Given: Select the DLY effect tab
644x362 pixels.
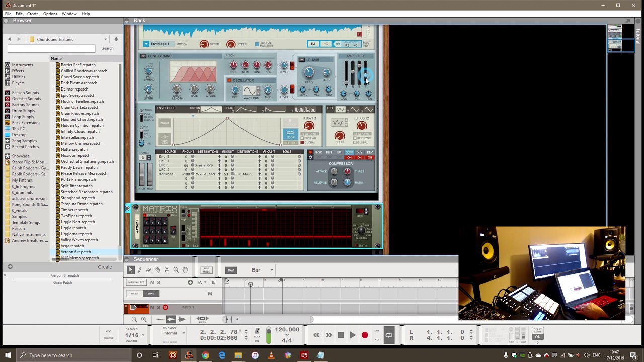Looking at the screenshot, I should pos(359,152).
